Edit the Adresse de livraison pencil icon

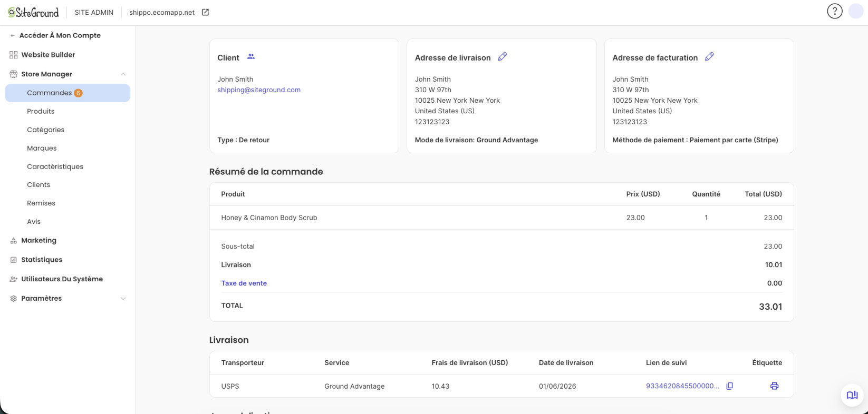coord(503,56)
